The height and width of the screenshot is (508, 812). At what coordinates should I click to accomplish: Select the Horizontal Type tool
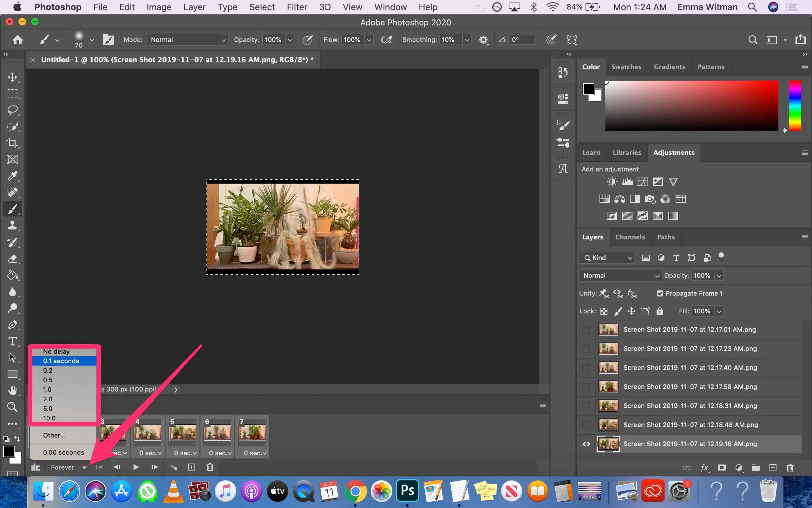pos(12,341)
